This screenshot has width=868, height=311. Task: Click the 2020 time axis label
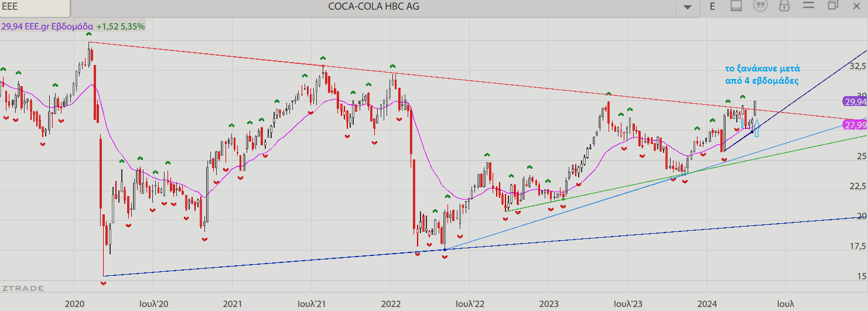(x=74, y=304)
